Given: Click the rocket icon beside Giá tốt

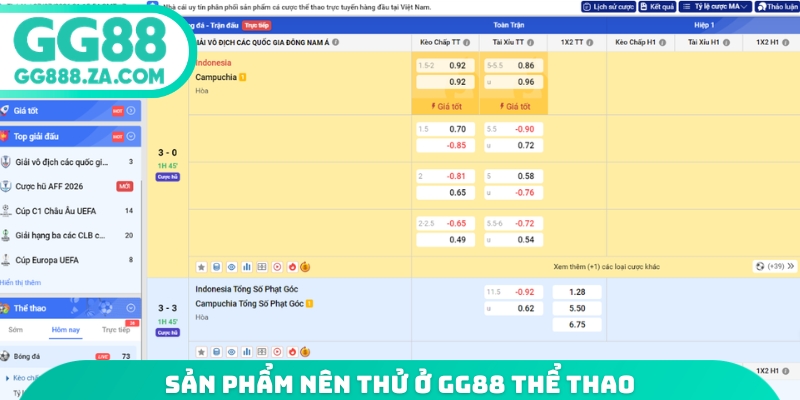Looking at the screenshot, I should (x=5, y=111).
